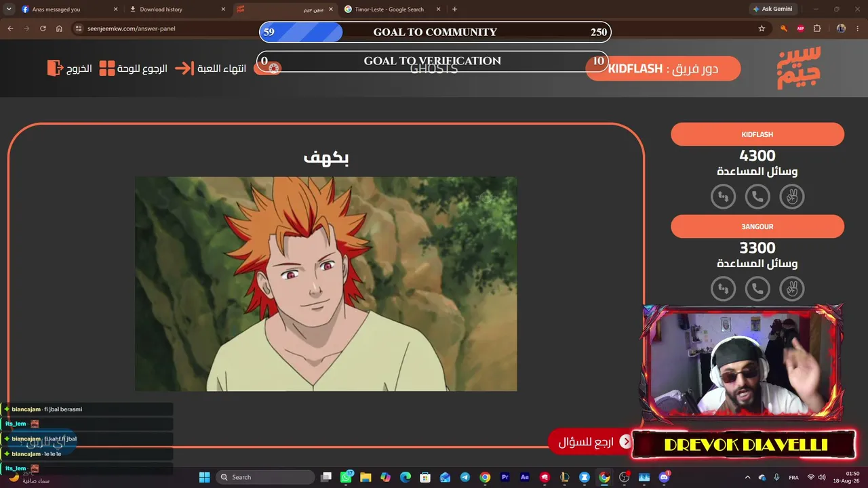Return to the question with ارجع للسؤال
Screen dimensions: 868x488
click(x=589, y=442)
